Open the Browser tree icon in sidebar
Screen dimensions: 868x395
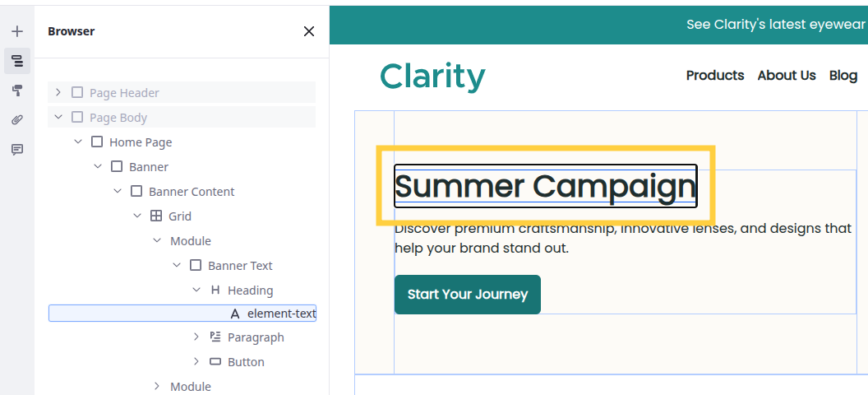tap(17, 61)
